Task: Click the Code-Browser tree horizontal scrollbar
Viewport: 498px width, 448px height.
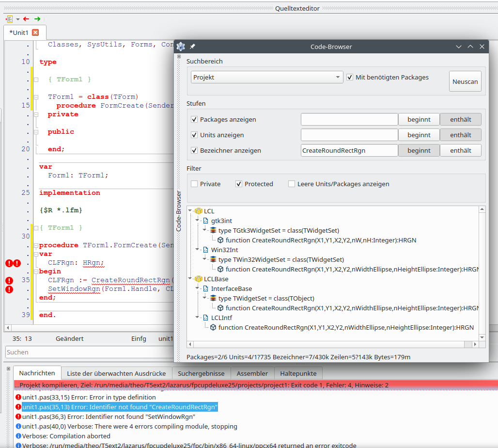Action: click(x=332, y=344)
